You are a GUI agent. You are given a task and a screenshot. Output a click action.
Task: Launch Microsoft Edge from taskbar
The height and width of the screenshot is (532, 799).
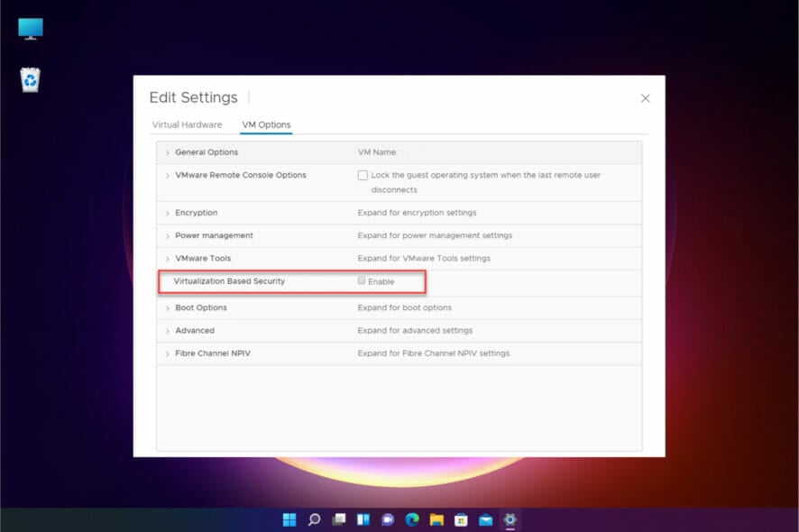pyautogui.click(x=412, y=519)
